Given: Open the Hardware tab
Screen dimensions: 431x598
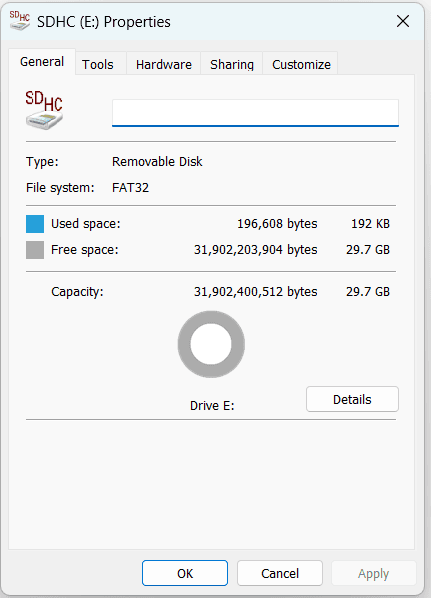Looking at the screenshot, I should click(164, 64).
